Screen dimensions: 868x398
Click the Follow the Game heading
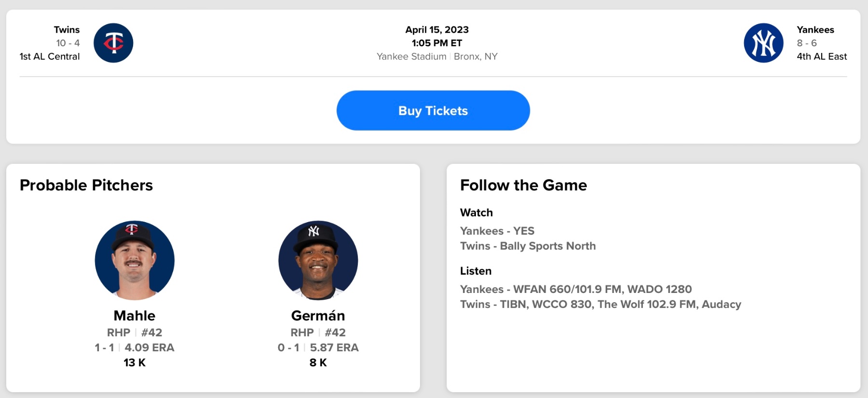[523, 185]
